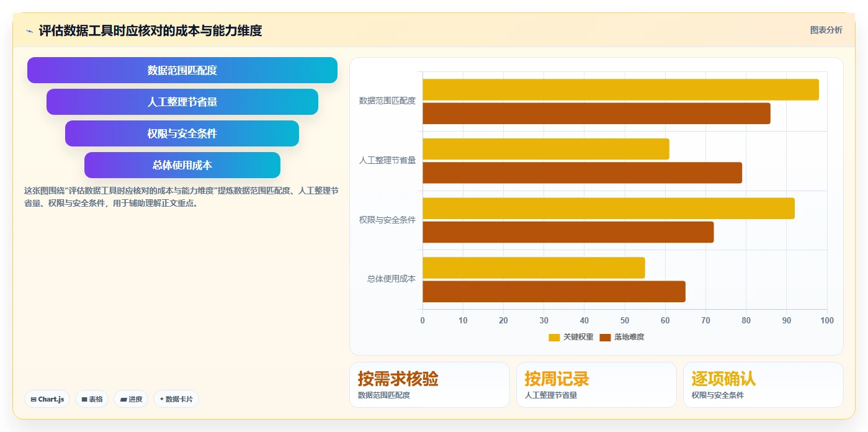Click the yellow 关键权重 bar for 总体使用成本

click(534, 268)
